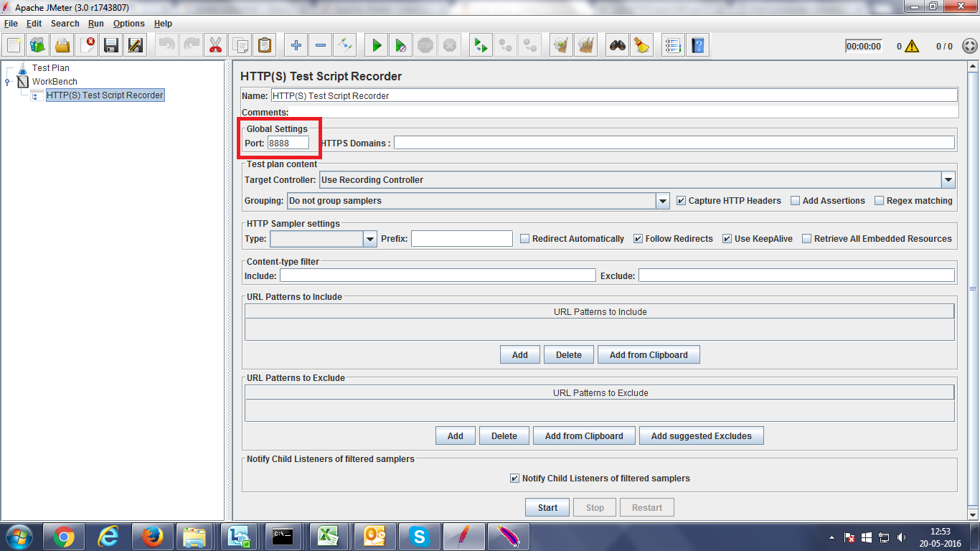Uncheck Follow Redirects
The height and width of the screenshot is (551, 980).
(x=639, y=239)
